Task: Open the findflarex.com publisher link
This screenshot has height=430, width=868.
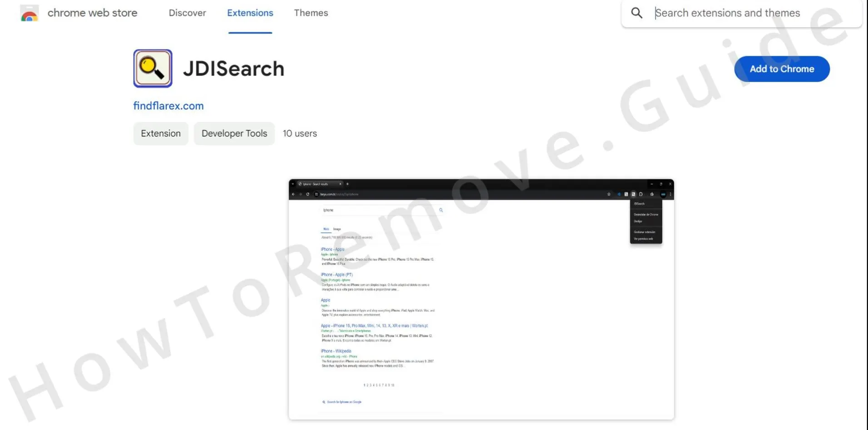Action: tap(168, 106)
